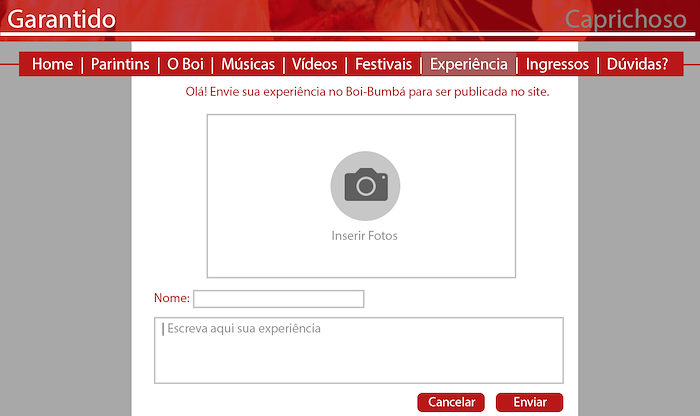Go to the Parintins page

pos(120,64)
